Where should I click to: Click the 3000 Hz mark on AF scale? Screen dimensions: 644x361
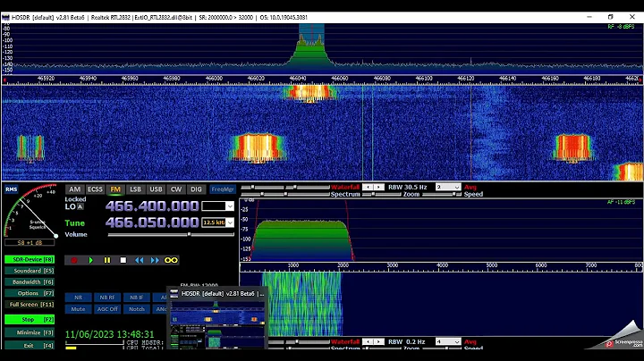coord(393,265)
